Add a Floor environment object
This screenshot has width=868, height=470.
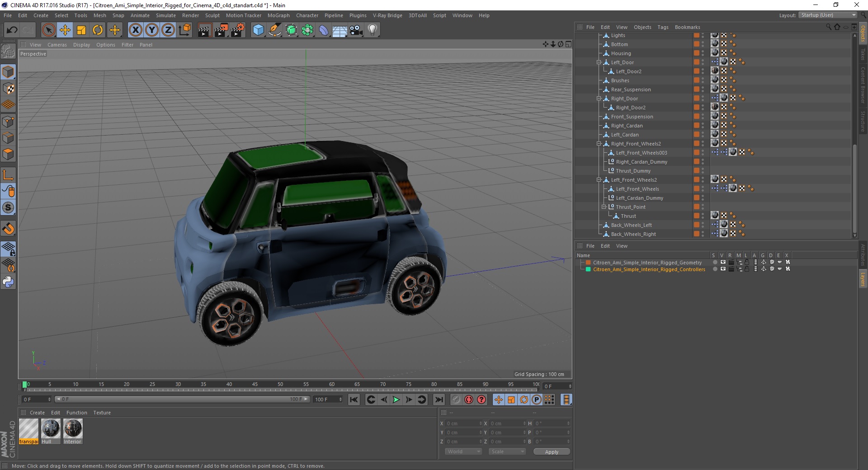point(340,30)
